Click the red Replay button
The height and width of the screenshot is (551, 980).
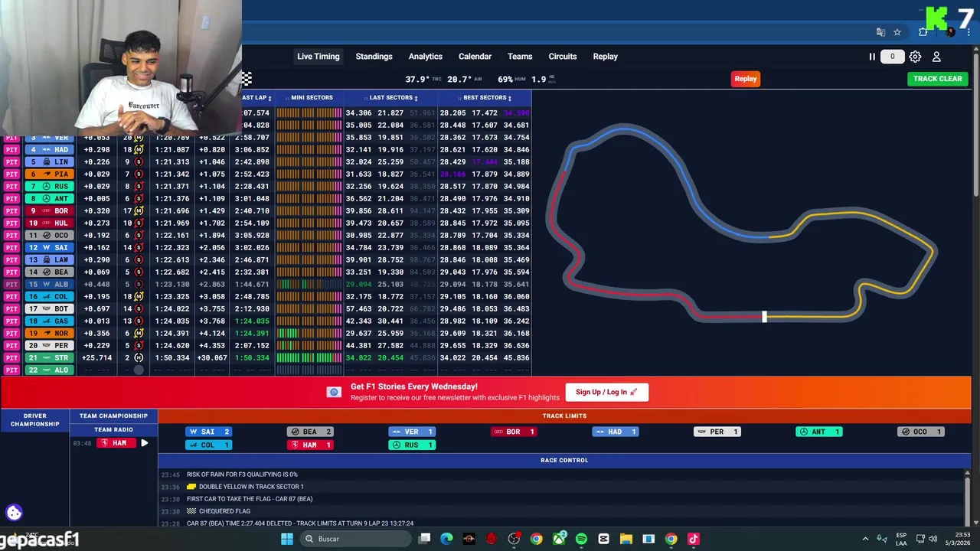click(746, 79)
